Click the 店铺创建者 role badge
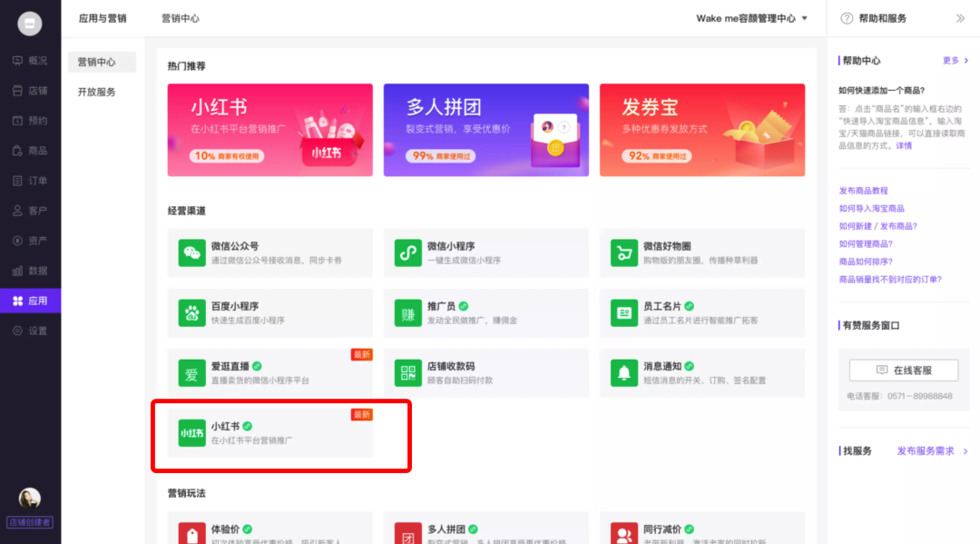Viewport: 980px width, 544px height. 29,522
